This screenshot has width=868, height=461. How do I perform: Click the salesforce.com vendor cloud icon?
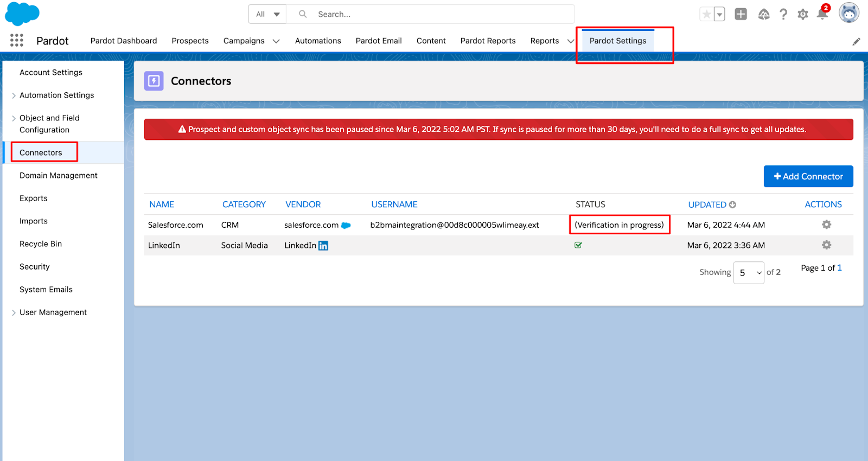pos(346,225)
